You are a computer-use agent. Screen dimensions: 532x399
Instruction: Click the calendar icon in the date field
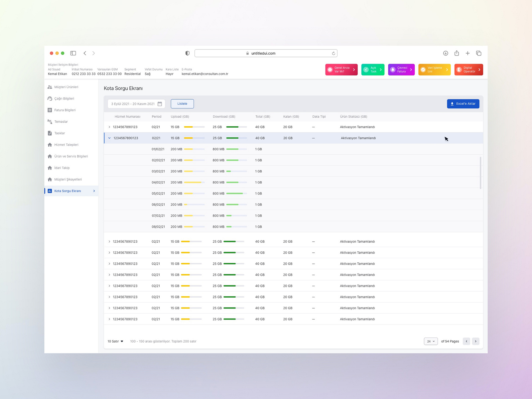pos(160,104)
